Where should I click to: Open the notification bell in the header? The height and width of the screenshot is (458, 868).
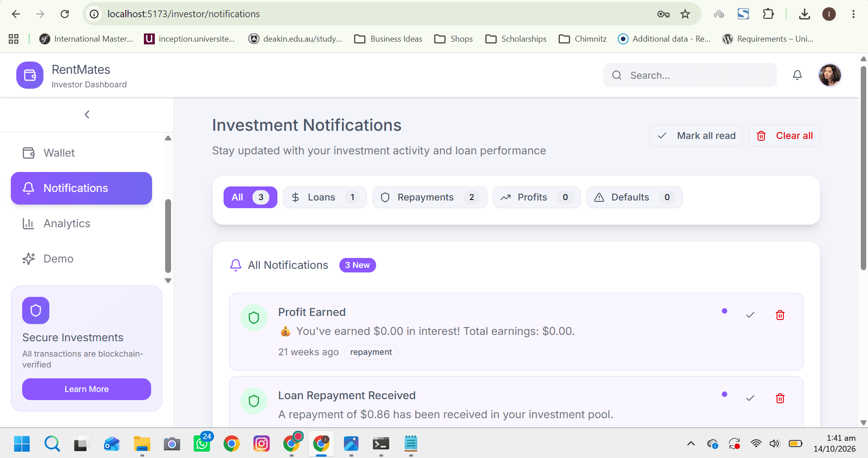tap(797, 75)
